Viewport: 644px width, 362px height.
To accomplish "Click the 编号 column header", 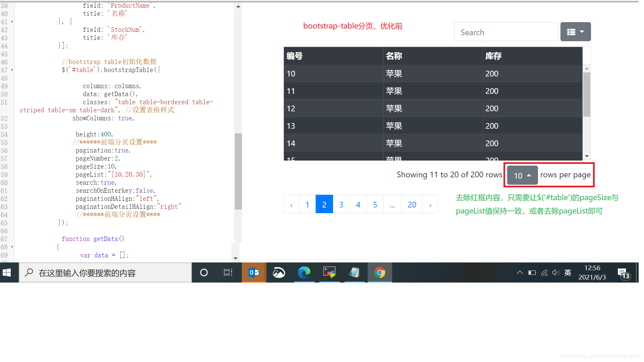I will point(333,56).
